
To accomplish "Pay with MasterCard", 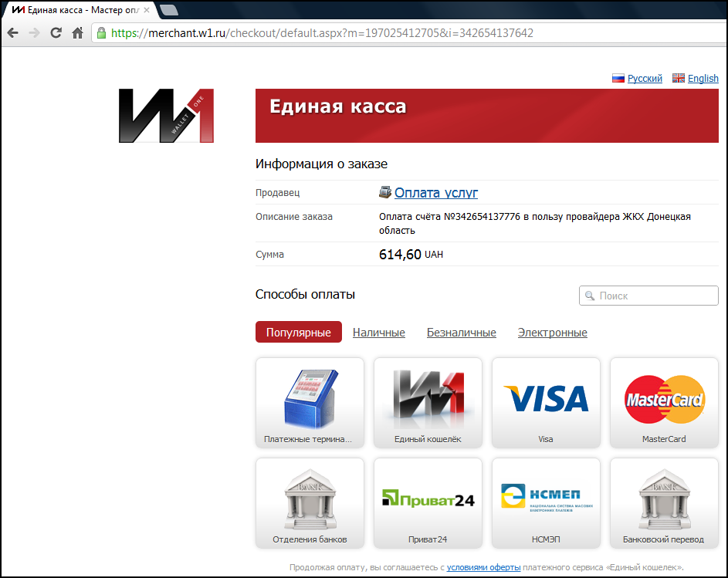I will pyautogui.click(x=664, y=403).
